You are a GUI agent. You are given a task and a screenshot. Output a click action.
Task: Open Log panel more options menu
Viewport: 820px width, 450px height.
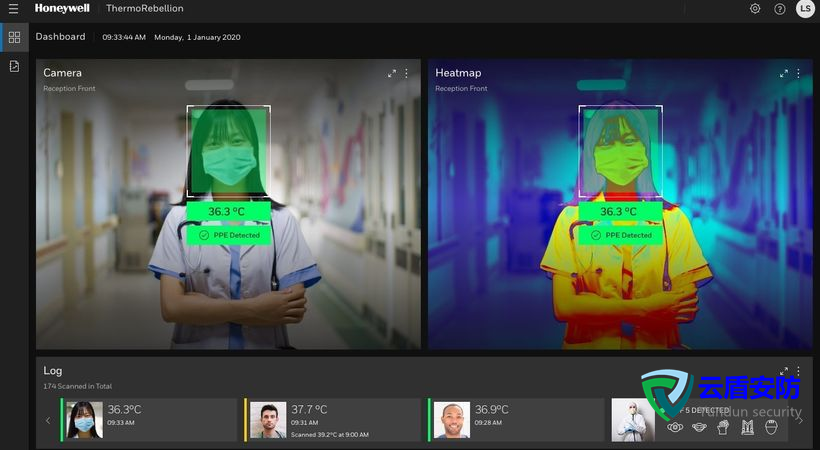(799, 371)
